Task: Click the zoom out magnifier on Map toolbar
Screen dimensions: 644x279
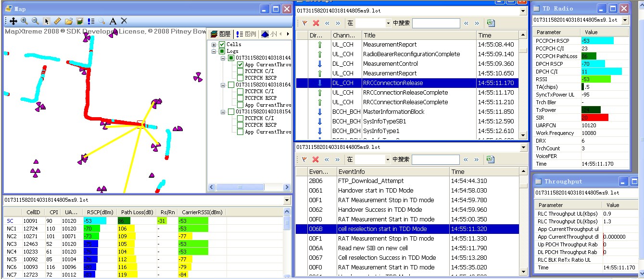Action: click(35, 21)
